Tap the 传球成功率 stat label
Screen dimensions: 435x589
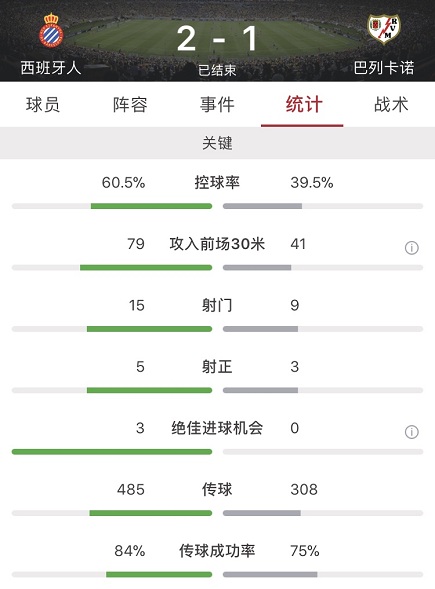(217, 551)
